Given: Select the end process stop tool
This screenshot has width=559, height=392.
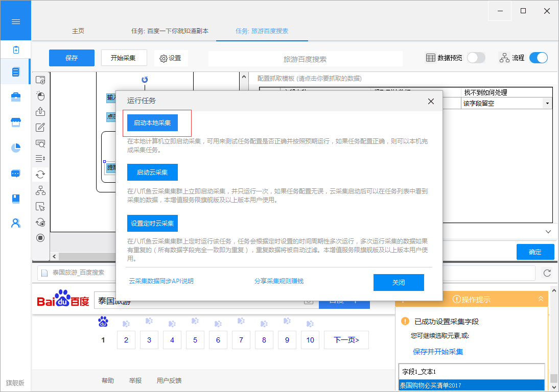Looking at the screenshot, I should 40,238.
